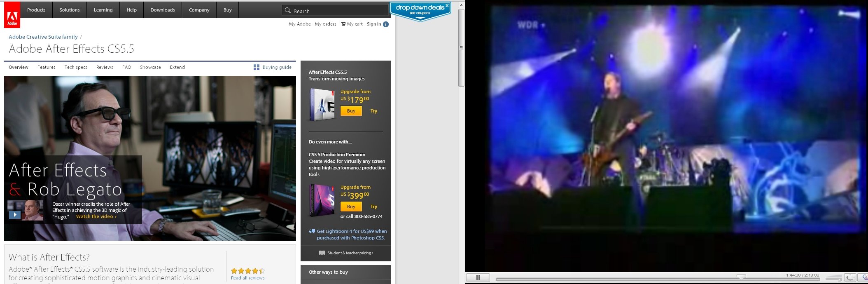Click Buy for After Effects CS5.5 upgrade

click(x=351, y=111)
